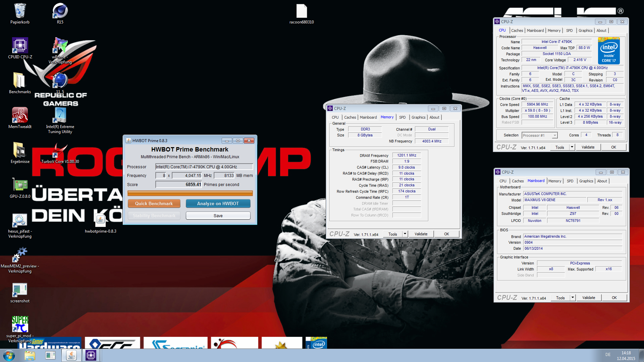Open Caches tab in Memory CPU-Z window
The width and height of the screenshot is (644, 362).
(x=350, y=117)
